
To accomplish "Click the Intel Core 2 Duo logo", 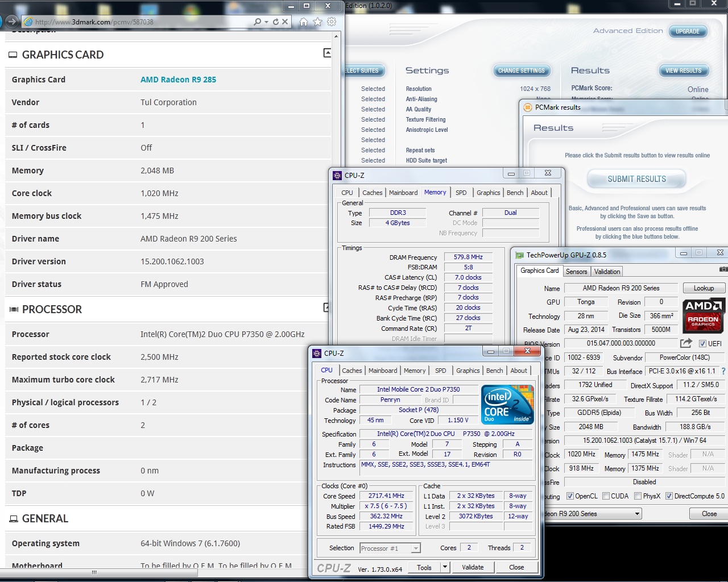I will 507,404.
